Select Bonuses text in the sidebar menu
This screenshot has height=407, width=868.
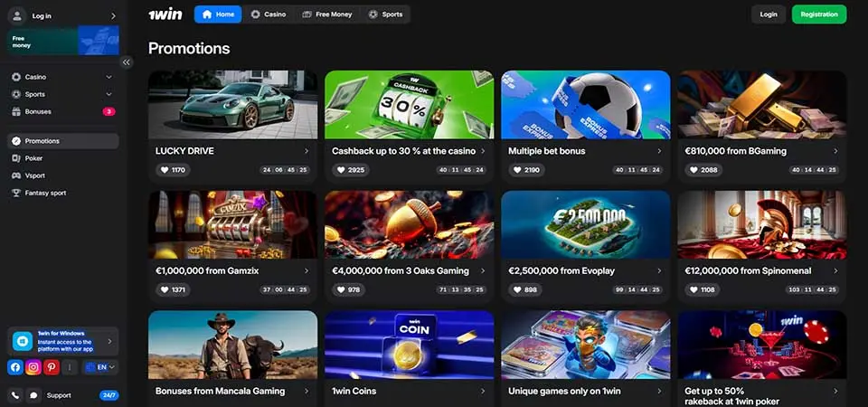(x=38, y=111)
